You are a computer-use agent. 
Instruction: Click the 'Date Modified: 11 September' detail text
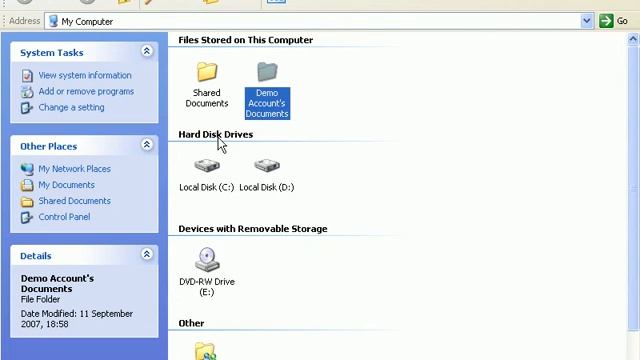77,314
